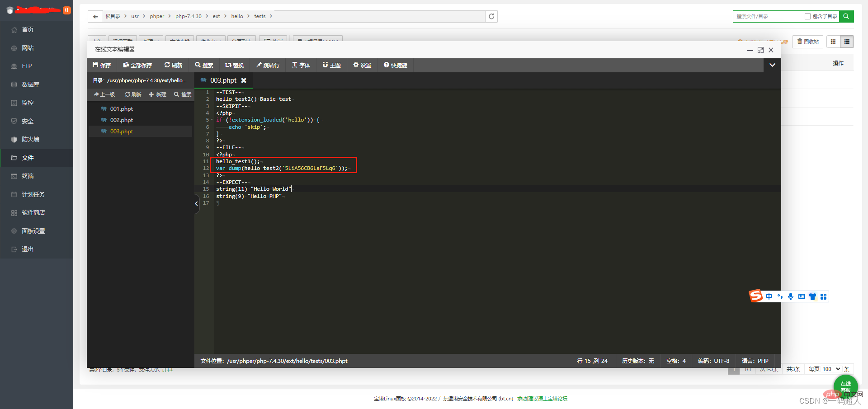Toggle the include subdirectories checkbox

click(x=807, y=16)
